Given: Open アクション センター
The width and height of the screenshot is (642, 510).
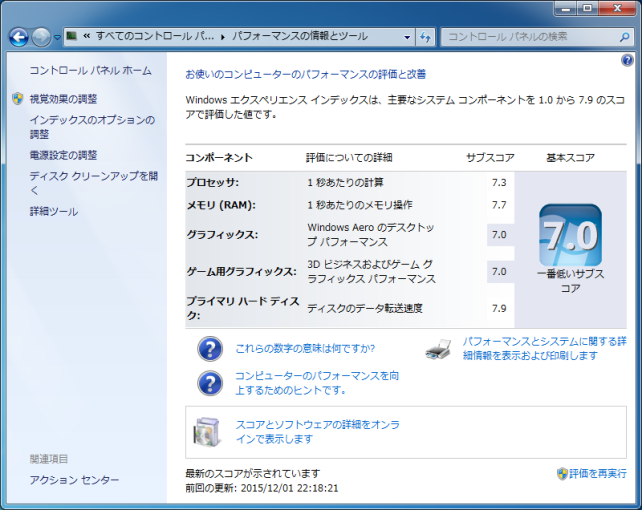Looking at the screenshot, I should [74, 480].
